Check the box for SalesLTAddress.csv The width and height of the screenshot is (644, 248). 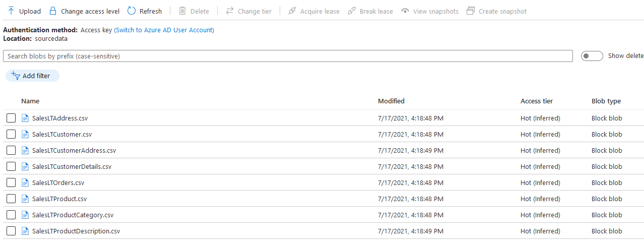point(11,118)
